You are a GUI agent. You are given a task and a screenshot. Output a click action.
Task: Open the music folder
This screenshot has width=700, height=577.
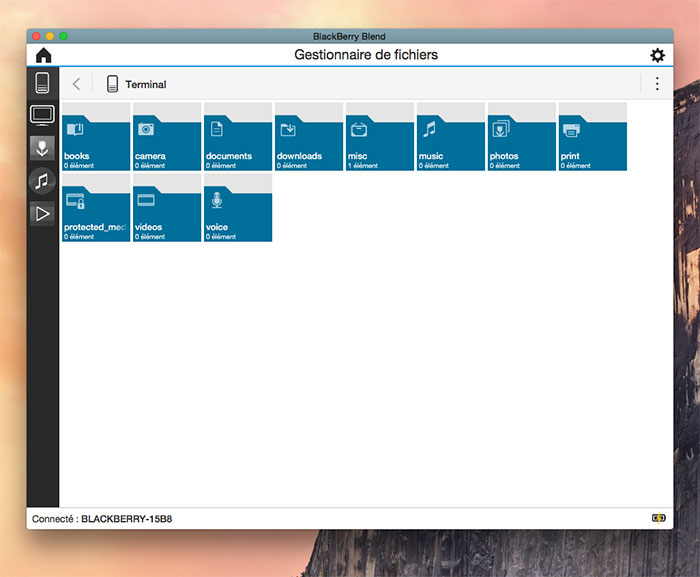(451, 137)
